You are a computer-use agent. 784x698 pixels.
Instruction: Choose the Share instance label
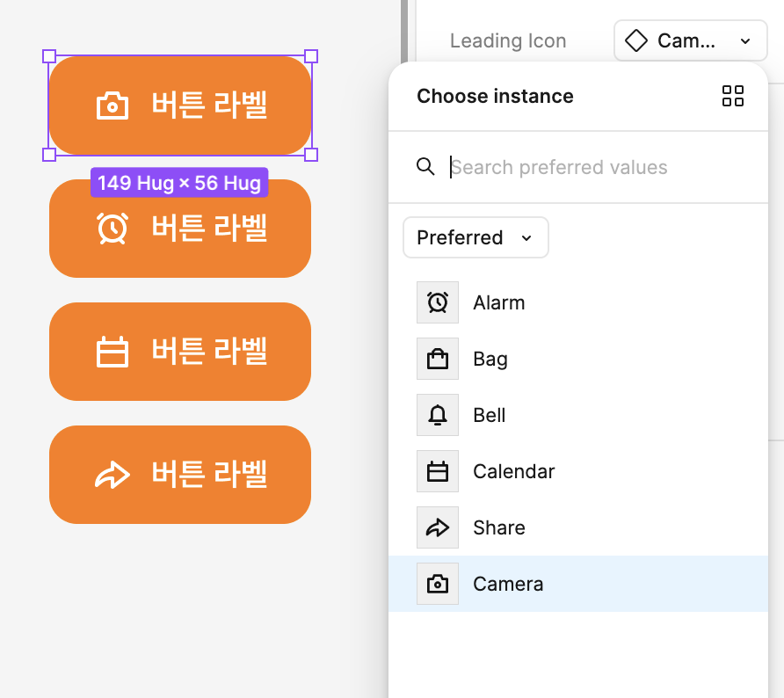(x=499, y=527)
